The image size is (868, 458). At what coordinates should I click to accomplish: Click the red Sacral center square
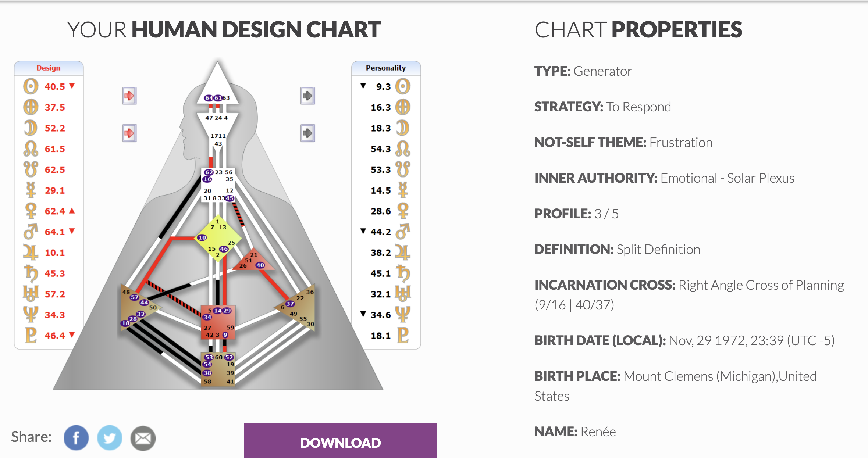[218, 322]
